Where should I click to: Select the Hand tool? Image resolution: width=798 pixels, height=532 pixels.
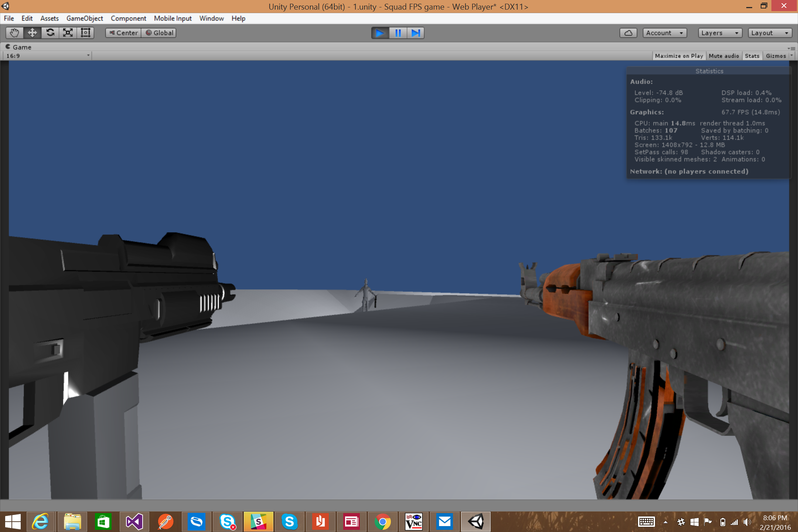[14, 33]
